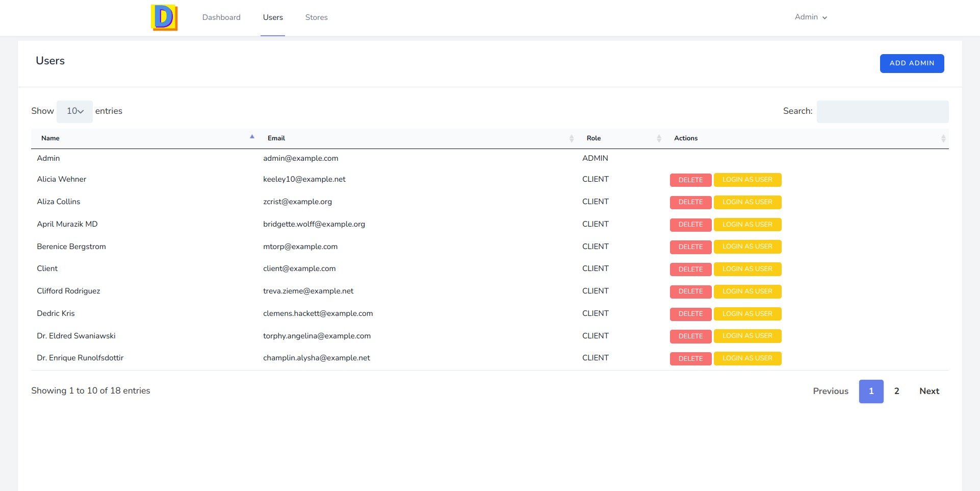The height and width of the screenshot is (491, 980).
Task: Click the Email column header
Action: pos(417,138)
